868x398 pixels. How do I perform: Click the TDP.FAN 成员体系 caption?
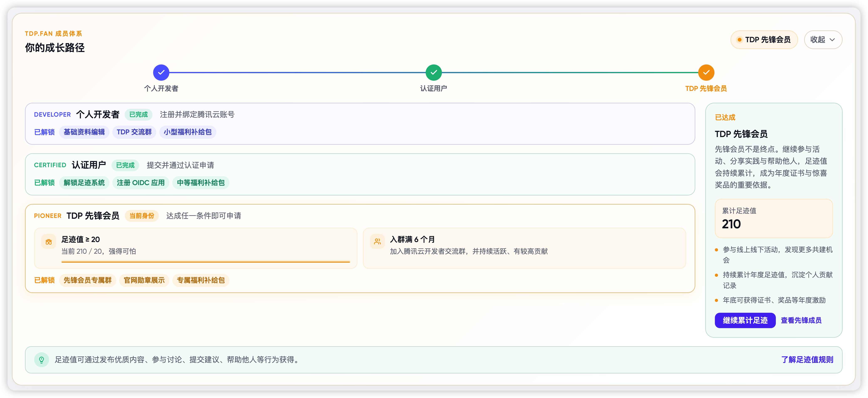54,33
